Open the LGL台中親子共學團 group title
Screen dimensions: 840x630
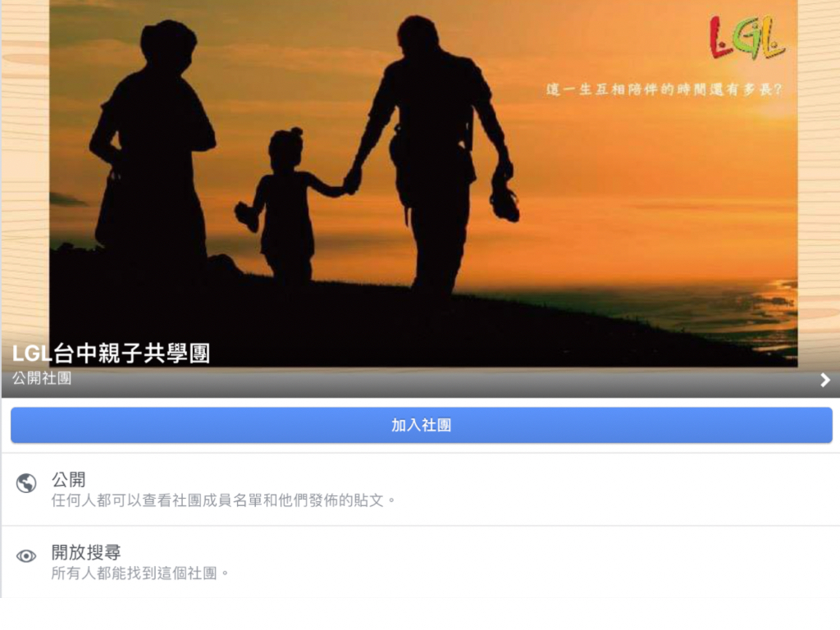(111, 353)
